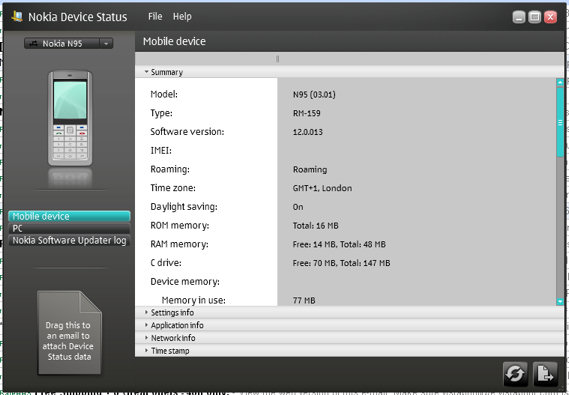Viewport: 569px width, 395px height.
Task: Click the Summary vertical scrollbar thumb
Action: tap(560, 122)
